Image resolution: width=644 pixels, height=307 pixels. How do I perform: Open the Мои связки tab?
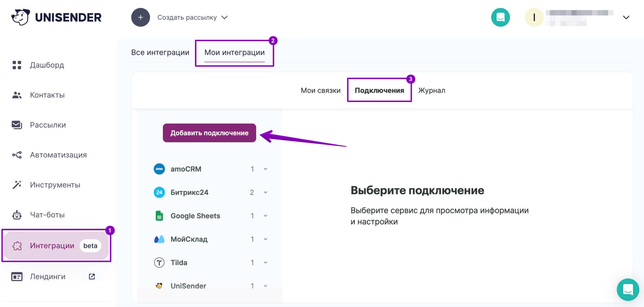[x=320, y=90]
